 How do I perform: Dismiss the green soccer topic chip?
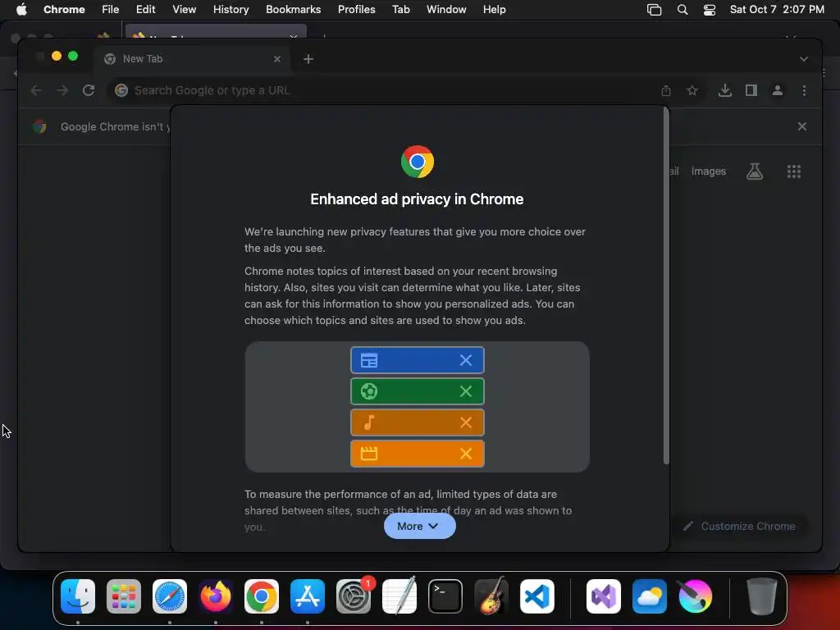466,391
